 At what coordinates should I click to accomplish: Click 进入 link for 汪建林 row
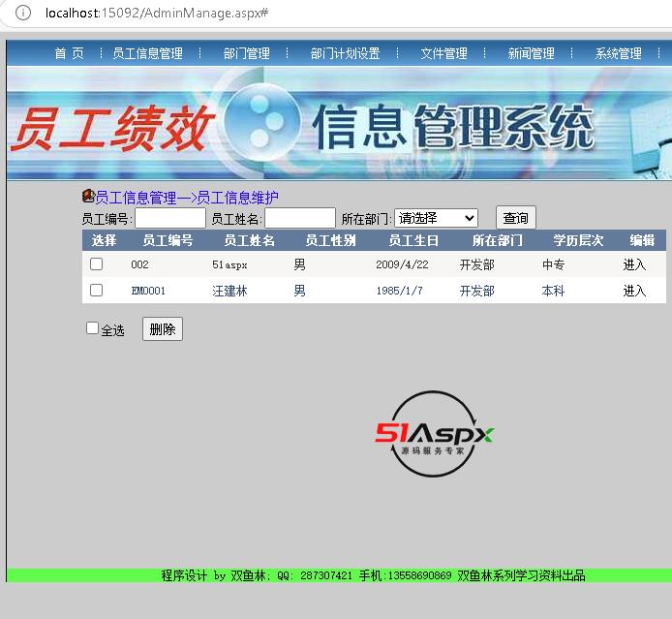point(634,291)
